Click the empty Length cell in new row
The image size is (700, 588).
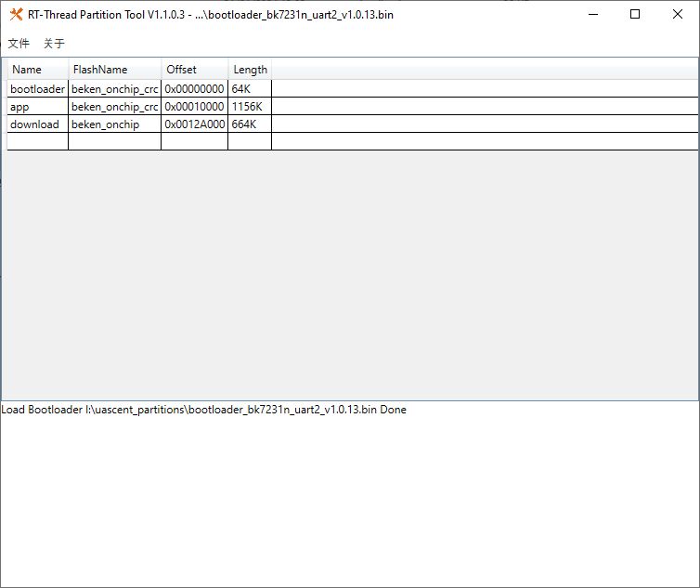pos(250,141)
